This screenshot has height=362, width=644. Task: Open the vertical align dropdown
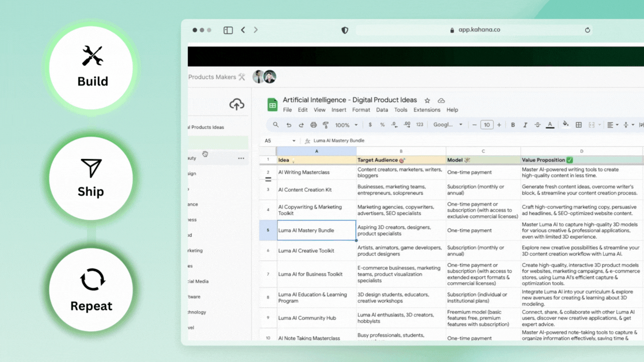tap(628, 125)
